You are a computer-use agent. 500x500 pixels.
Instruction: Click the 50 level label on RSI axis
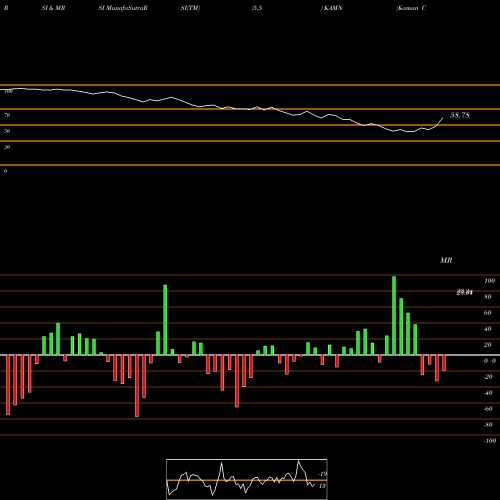pos(7,131)
